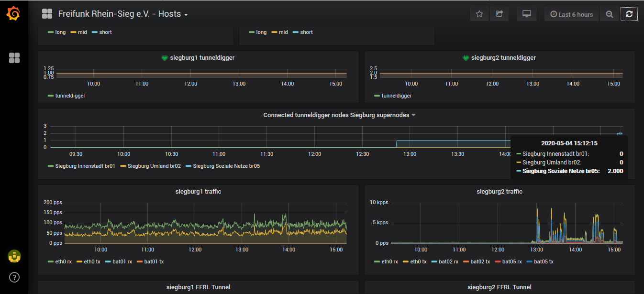
Task: Click the dashboard grid icon beside title
Action: (x=47, y=14)
